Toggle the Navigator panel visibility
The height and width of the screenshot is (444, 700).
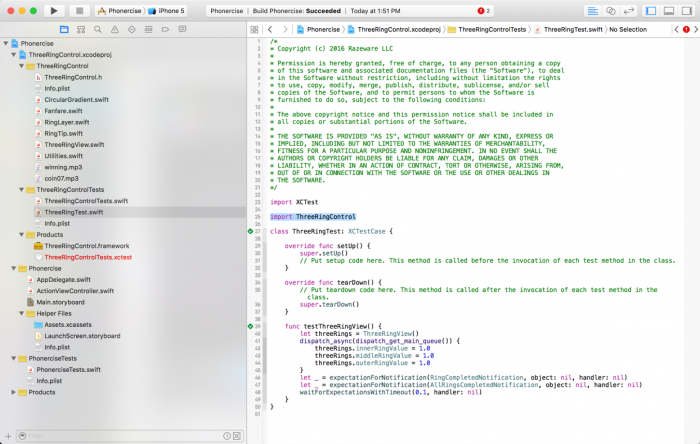tap(651, 11)
